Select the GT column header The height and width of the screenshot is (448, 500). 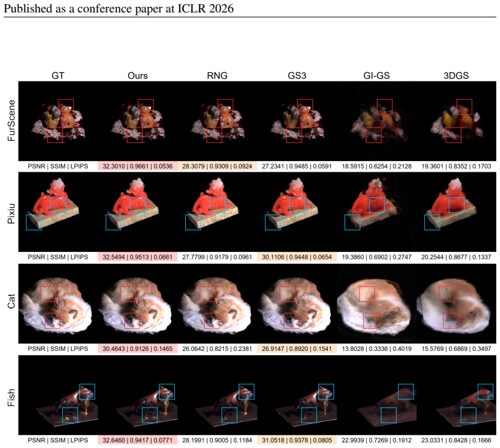[58, 76]
